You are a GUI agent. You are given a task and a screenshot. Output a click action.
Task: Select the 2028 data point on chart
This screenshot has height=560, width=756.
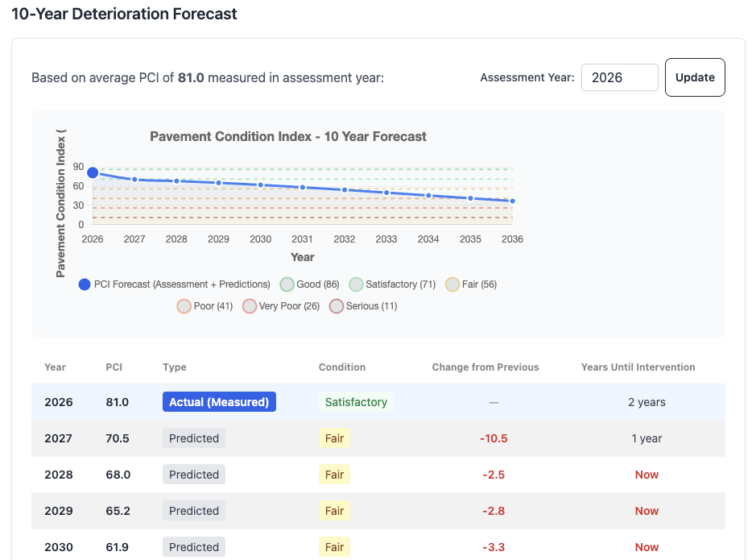(177, 180)
